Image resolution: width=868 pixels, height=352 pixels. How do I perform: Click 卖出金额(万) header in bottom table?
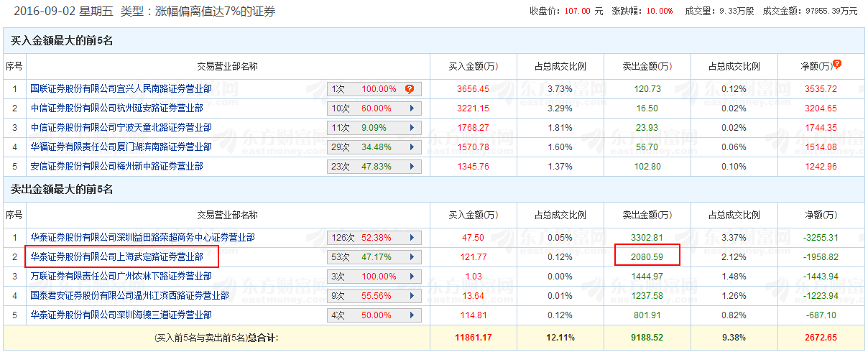(647, 215)
